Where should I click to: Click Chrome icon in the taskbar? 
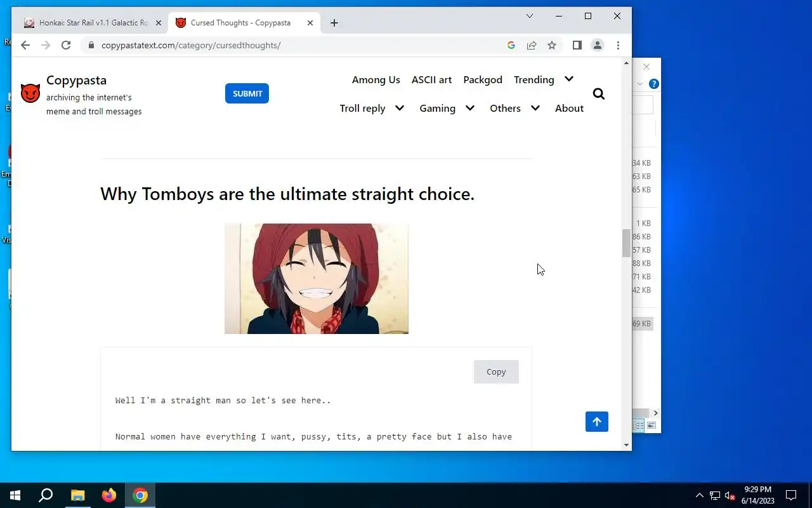point(140,495)
